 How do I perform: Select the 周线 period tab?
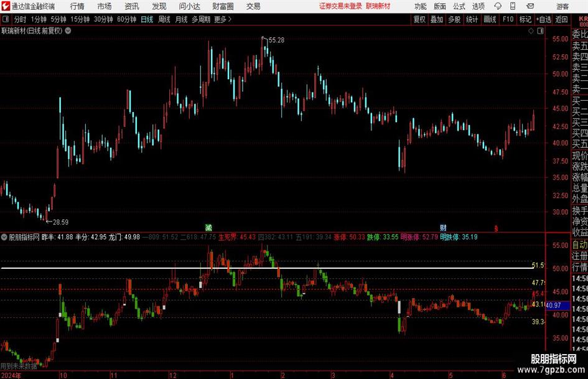164,19
